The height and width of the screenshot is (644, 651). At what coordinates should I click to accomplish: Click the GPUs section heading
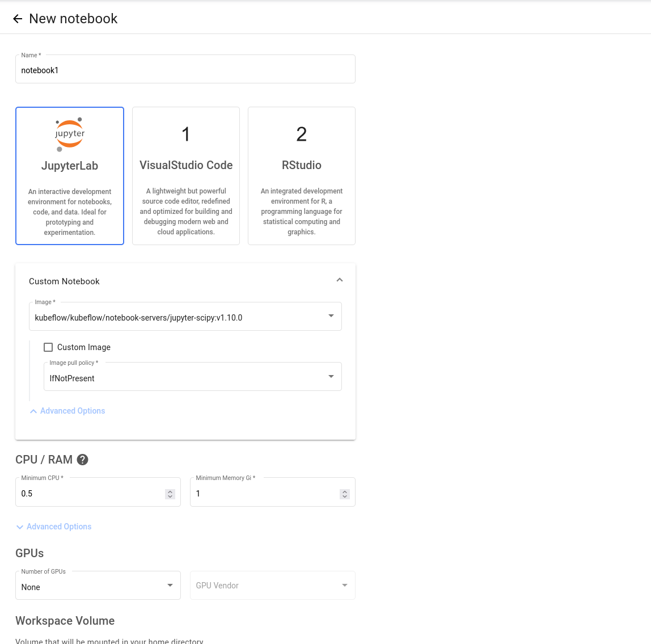(x=29, y=553)
